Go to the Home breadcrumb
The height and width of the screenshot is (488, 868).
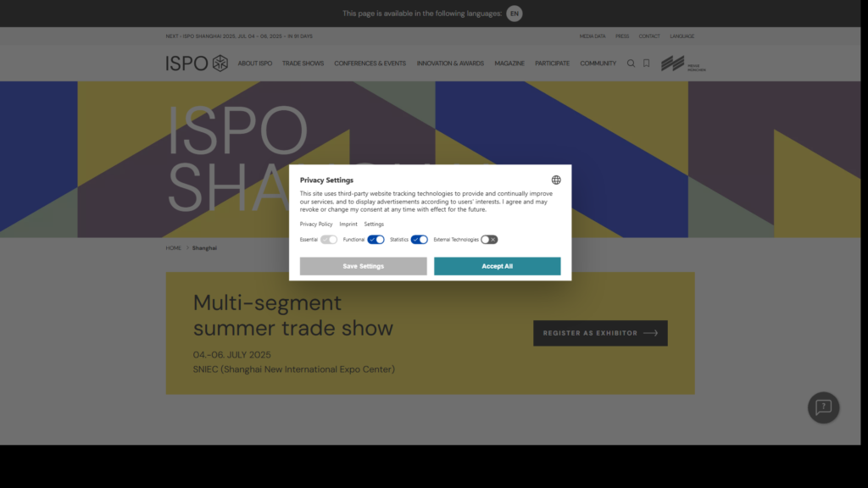click(173, 248)
